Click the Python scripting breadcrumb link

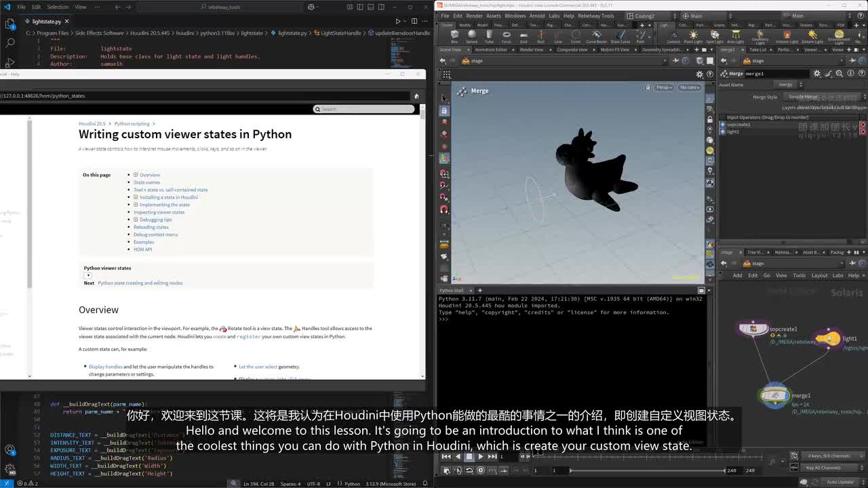tap(132, 124)
